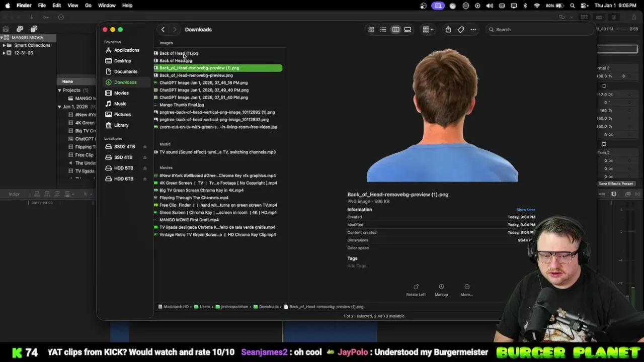
Task: Click the Wi-Fi menu bar icon
Action: coord(537,6)
